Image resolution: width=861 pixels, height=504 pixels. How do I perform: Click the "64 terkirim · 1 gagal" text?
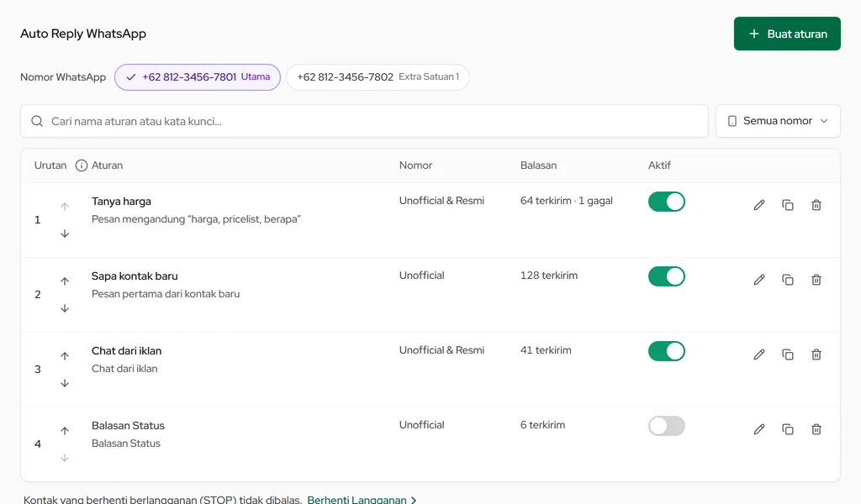[x=566, y=201]
